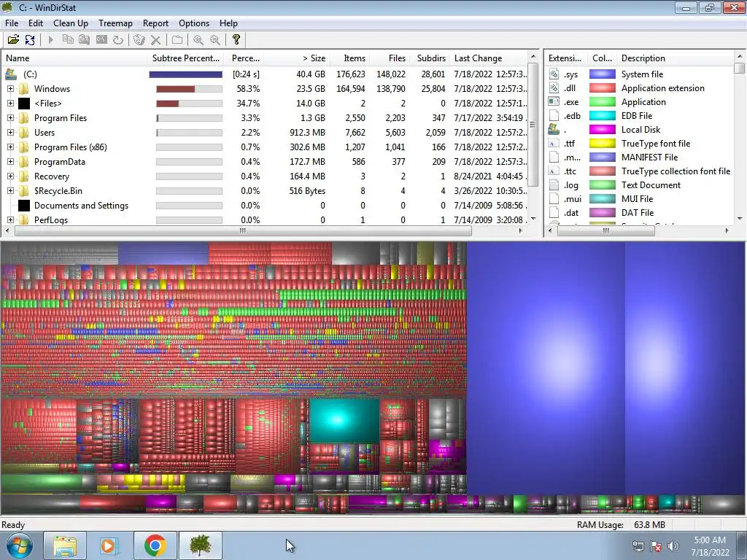The width and height of the screenshot is (747, 560).
Task: Expand the $Recycle.Bin node
Action: coord(10,191)
